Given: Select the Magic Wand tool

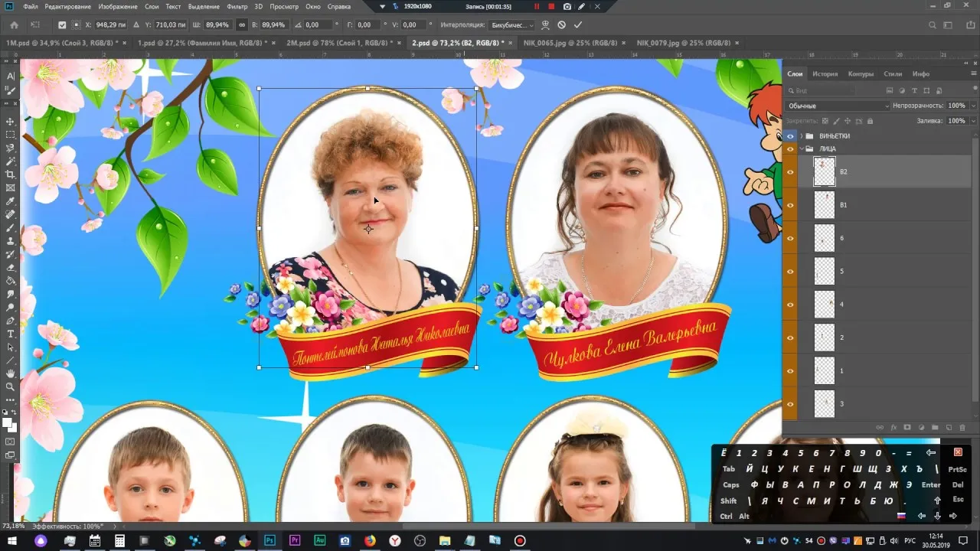Looking at the screenshot, I should tap(11, 161).
